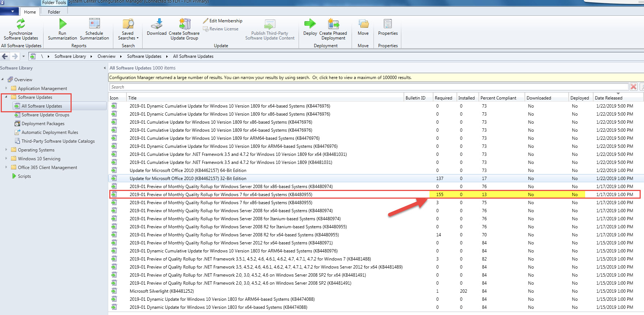Navigate back with the back arrow
This screenshot has height=315, width=644.
coord(5,56)
